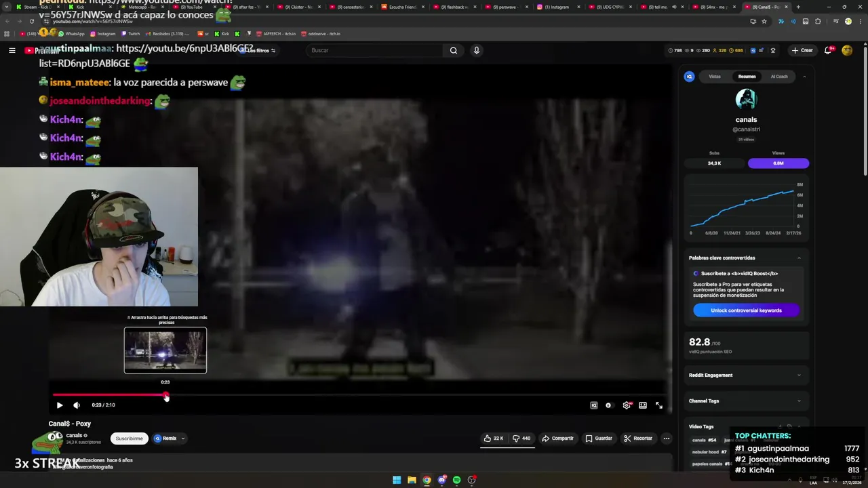Open File Explorer from the taskbar
This screenshot has width=868, height=488.
tap(412, 480)
